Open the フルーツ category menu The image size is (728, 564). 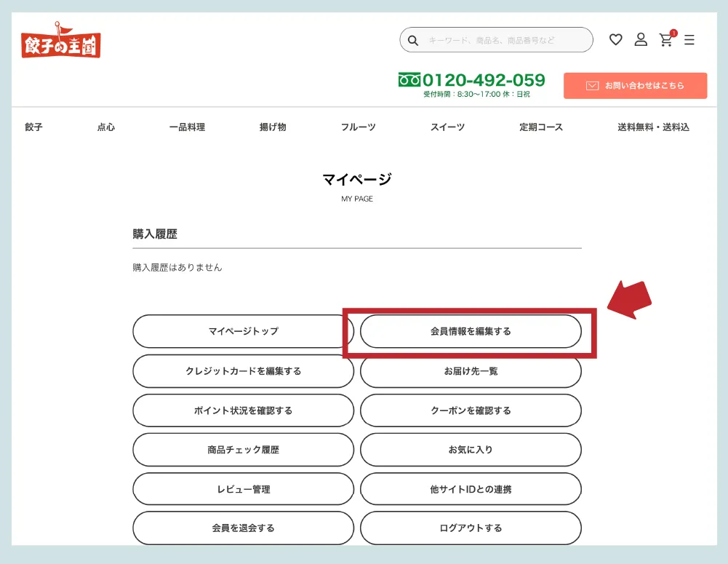click(x=358, y=127)
